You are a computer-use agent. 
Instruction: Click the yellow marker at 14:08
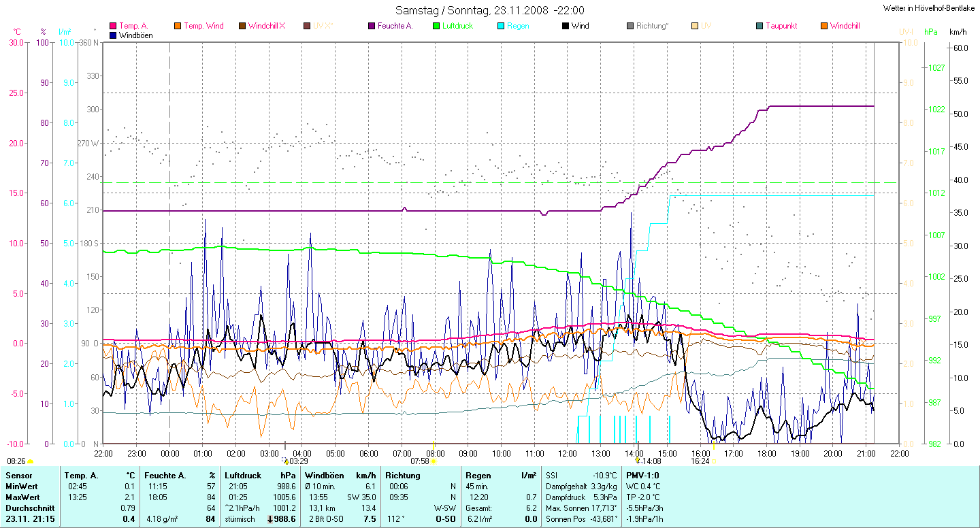(636, 461)
